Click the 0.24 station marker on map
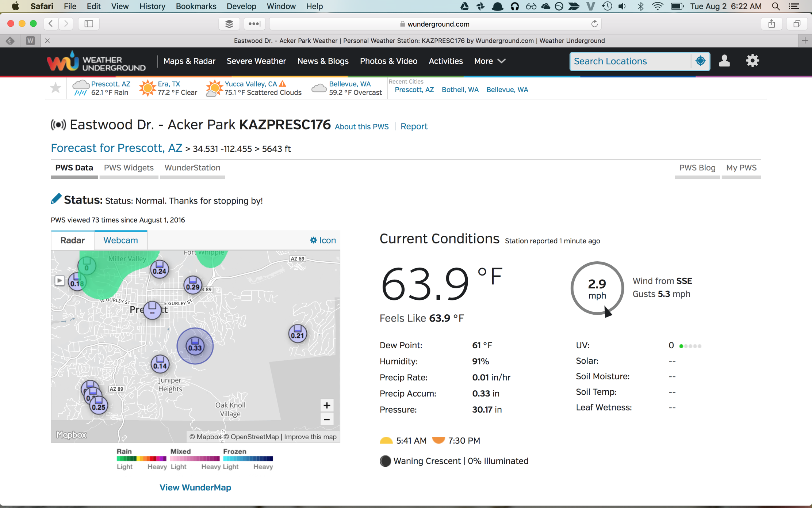 click(160, 269)
